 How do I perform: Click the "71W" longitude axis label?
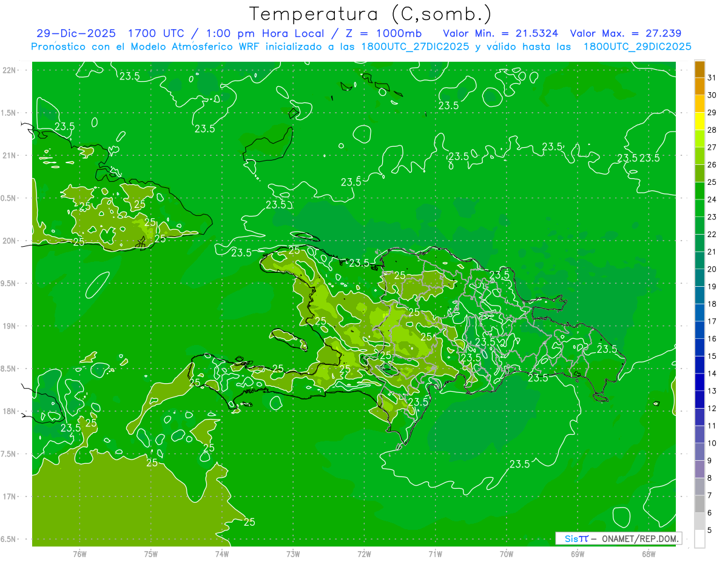tap(435, 554)
